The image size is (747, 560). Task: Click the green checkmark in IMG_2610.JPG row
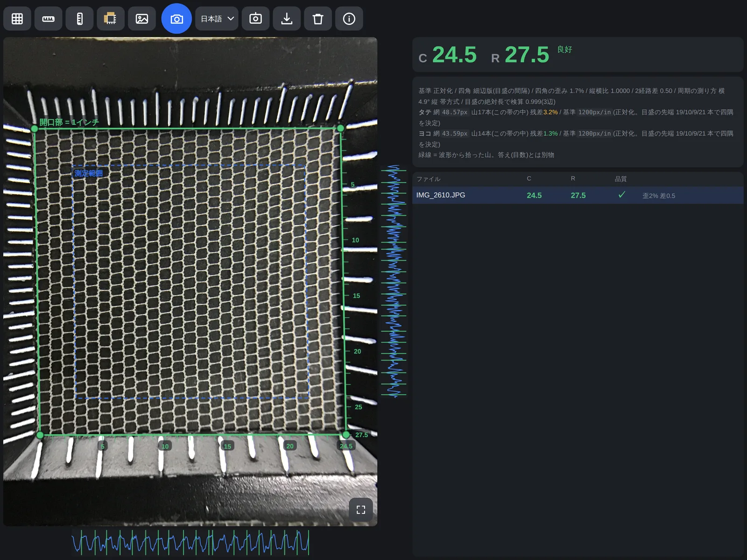click(621, 195)
